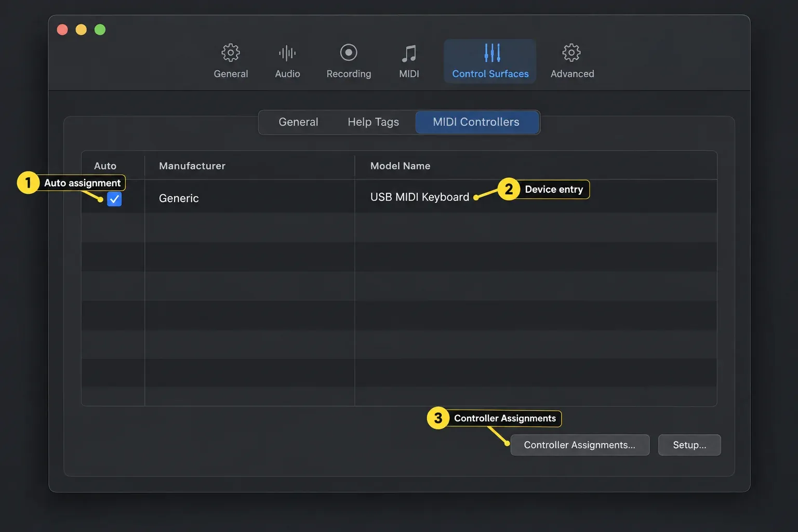
Task: Open the General preferences gear icon
Action: click(x=231, y=52)
